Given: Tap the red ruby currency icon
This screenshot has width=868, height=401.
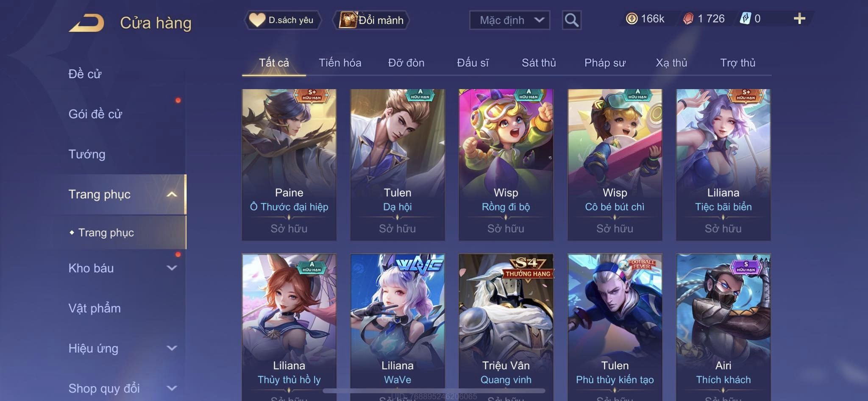Looking at the screenshot, I should [x=688, y=19].
